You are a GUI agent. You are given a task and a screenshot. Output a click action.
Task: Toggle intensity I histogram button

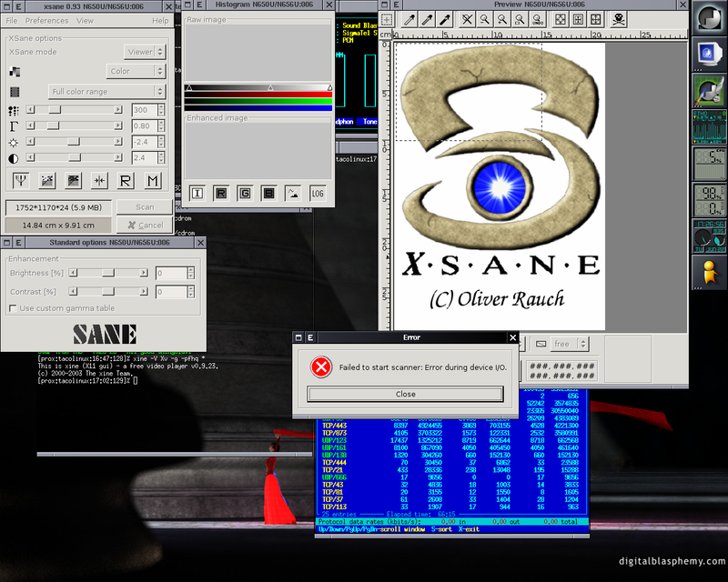197,193
